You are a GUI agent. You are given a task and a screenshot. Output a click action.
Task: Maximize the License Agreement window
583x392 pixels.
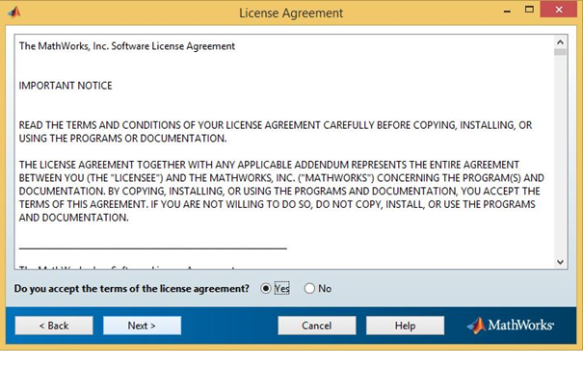(529, 10)
